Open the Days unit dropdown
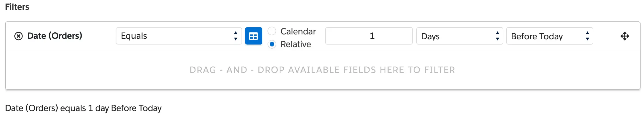Screen dimensions: 644x118 pos(460,36)
